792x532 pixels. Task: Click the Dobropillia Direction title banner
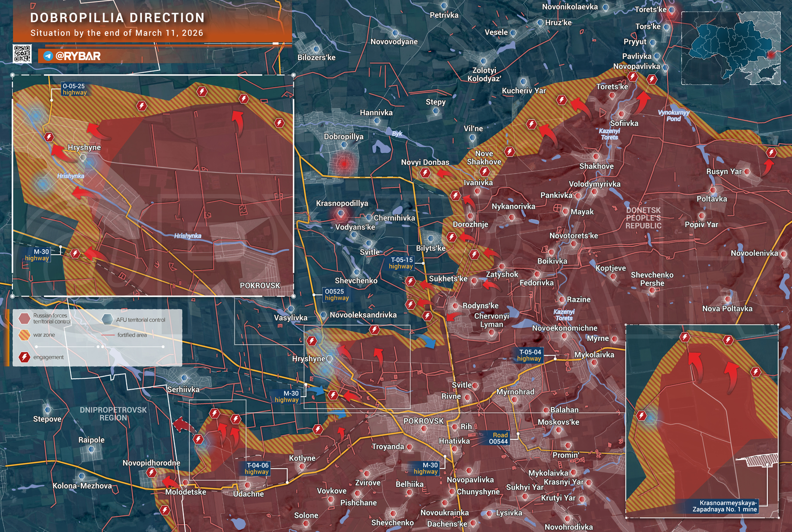coord(117,18)
